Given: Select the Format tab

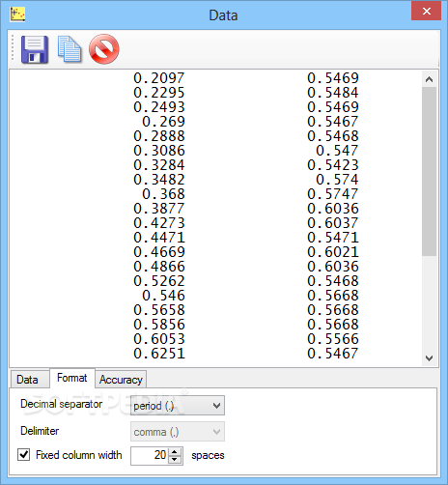Looking at the screenshot, I should click(72, 378).
